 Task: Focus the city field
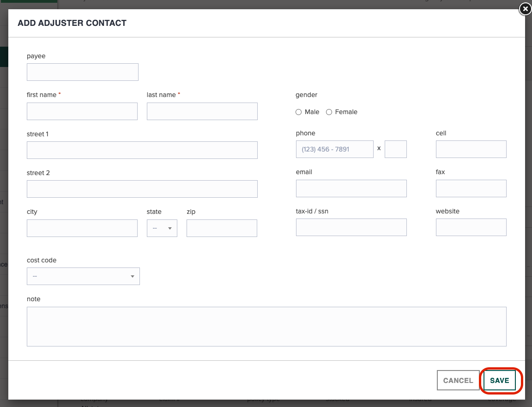(82, 228)
